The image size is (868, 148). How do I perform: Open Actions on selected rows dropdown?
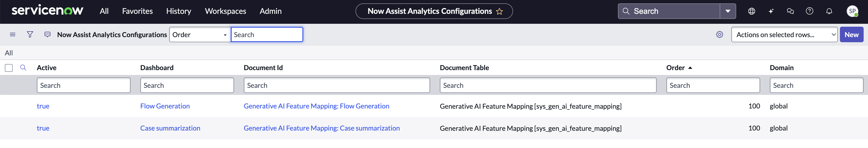click(x=784, y=34)
